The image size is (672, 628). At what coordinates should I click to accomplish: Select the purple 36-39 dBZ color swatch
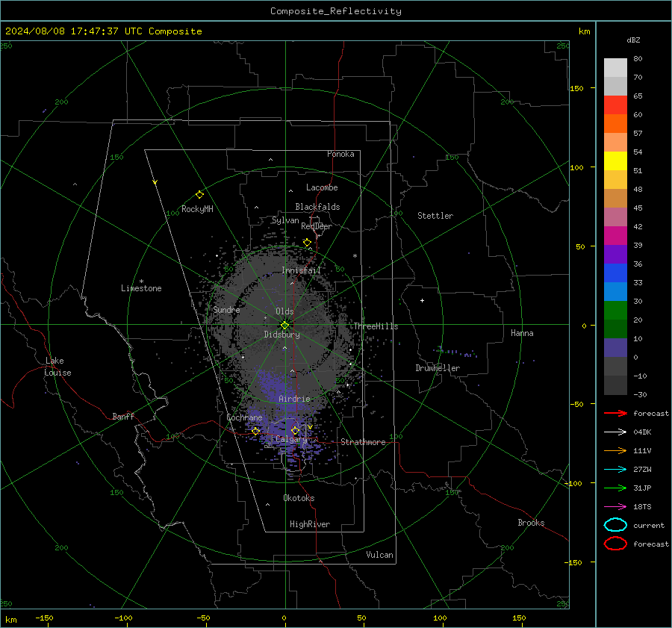615,254
